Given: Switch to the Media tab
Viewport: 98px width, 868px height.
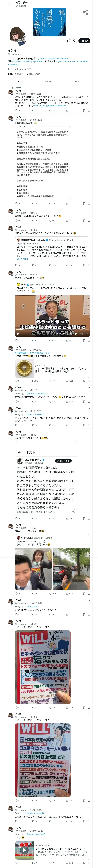Looking at the screenshot, I should (78, 82).
